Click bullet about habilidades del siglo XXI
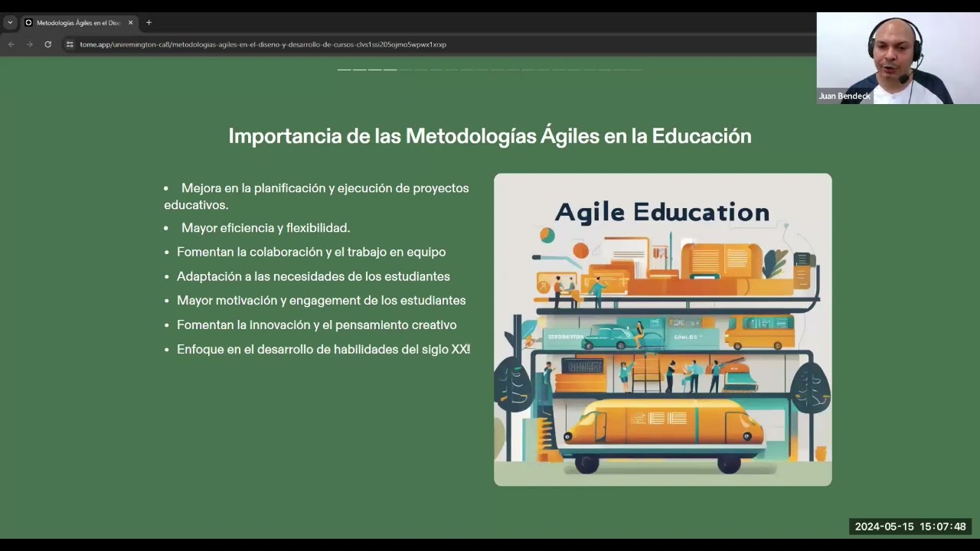 [x=323, y=350]
